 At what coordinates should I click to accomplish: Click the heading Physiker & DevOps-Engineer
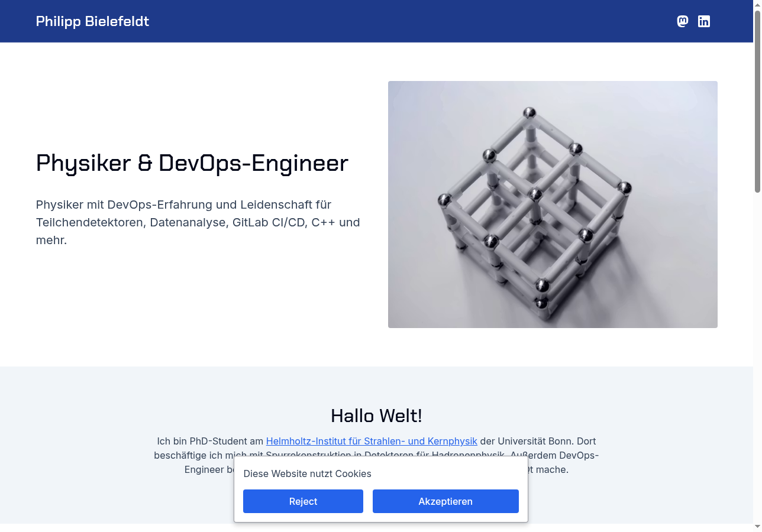[192, 163]
